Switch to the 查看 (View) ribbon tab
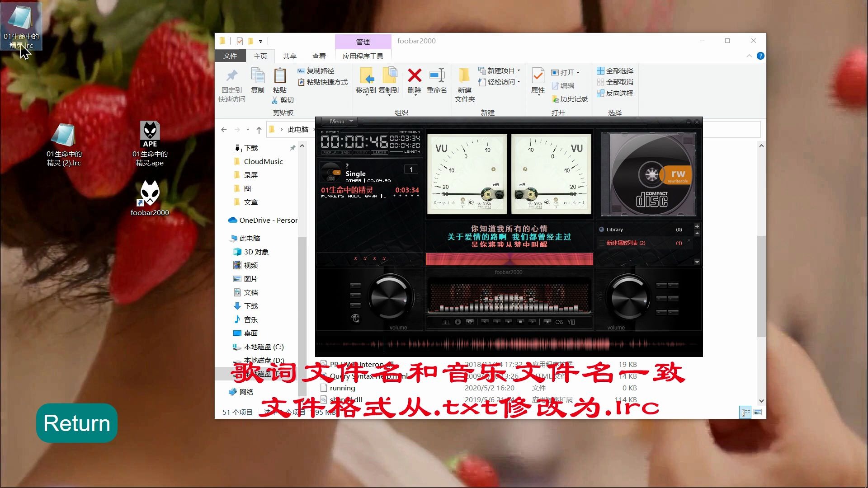The width and height of the screenshot is (868, 488). tap(319, 56)
